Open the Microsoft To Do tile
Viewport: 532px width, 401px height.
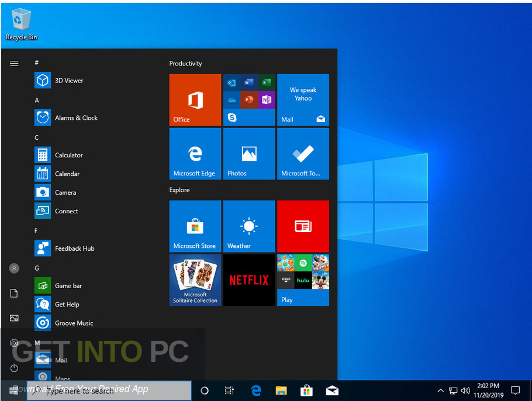coord(303,154)
